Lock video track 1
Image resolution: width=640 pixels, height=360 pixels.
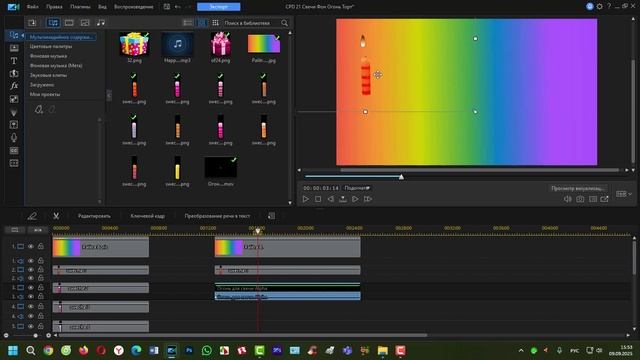tap(40, 247)
